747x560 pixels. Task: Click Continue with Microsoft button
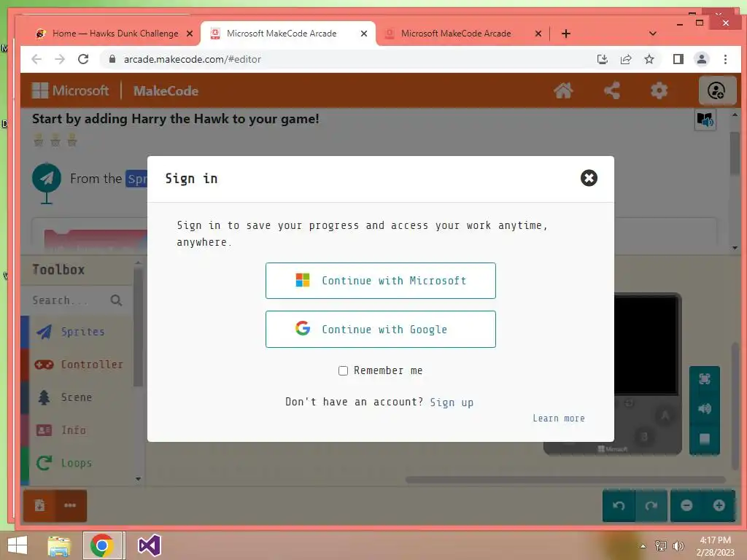(x=381, y=281)
